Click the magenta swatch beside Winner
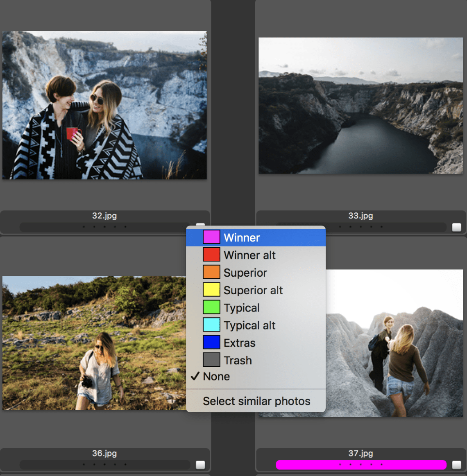 click(x=211, y=237)
